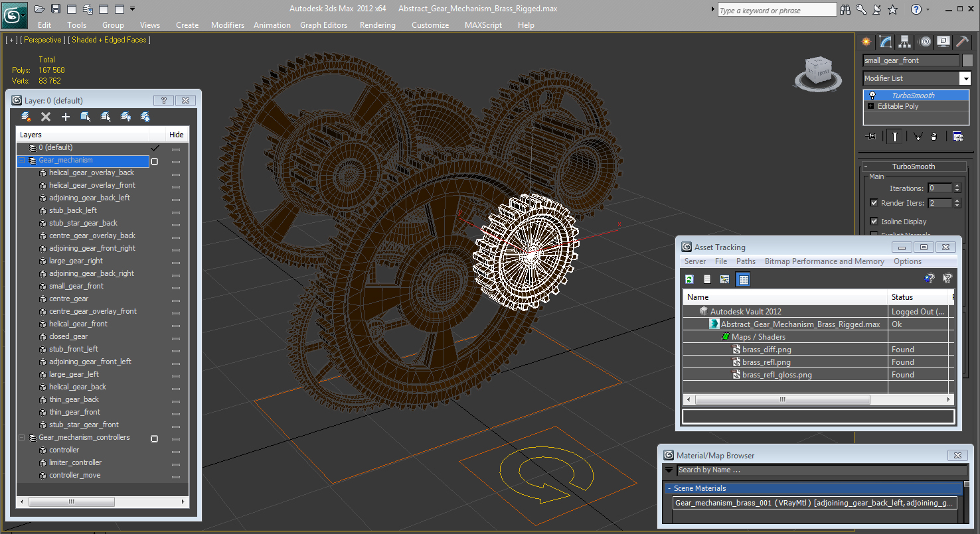The image size is (980, 534).
Task: Click Refresh icon in Asset Tracking
Action: [x=689, y=279]
